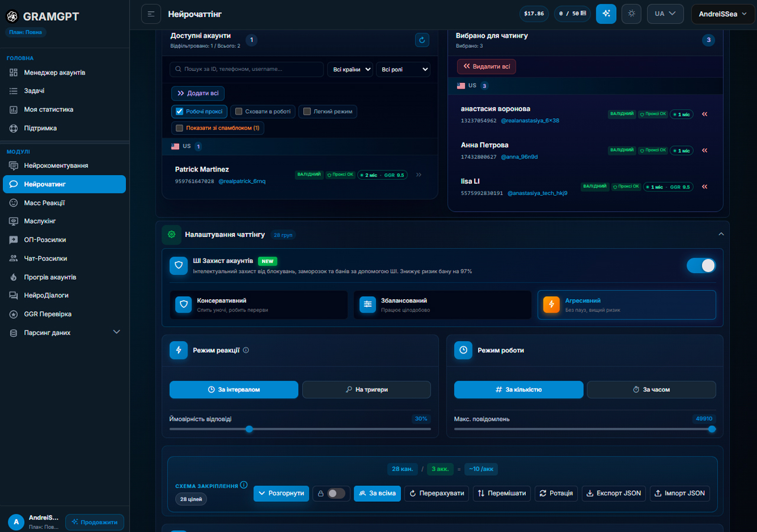The height and width of the screenshot is (532, 757).
Task: Open ОП-Розсилки module
Action: point(64,240)
